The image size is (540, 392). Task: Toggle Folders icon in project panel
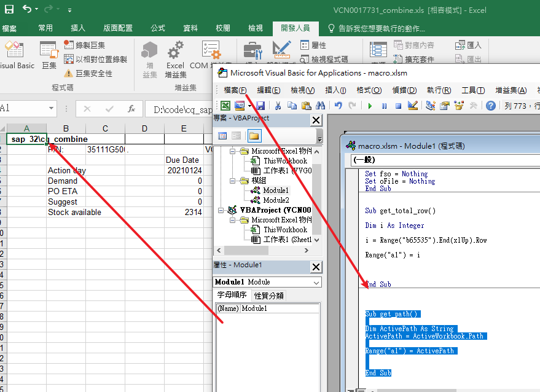pos(254,136)
